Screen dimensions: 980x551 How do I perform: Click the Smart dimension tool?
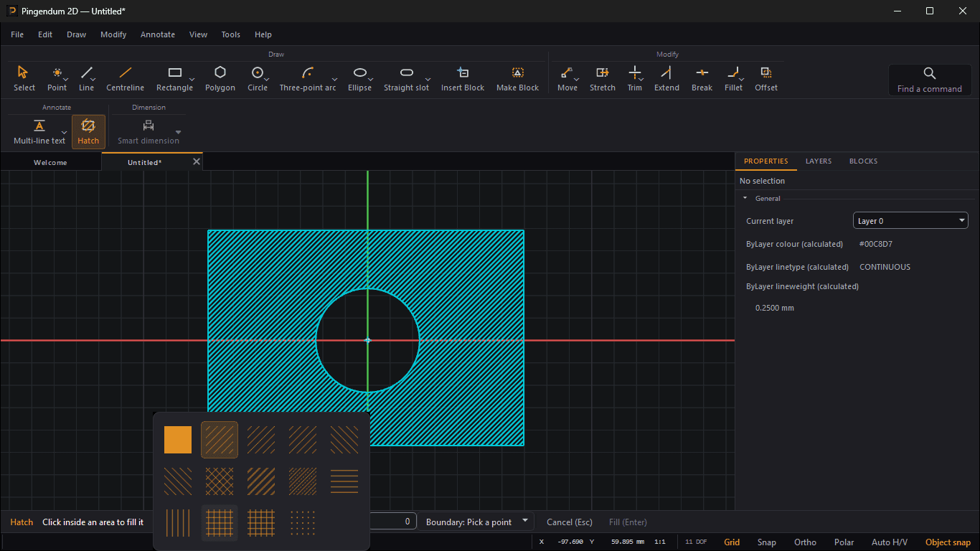149,132
